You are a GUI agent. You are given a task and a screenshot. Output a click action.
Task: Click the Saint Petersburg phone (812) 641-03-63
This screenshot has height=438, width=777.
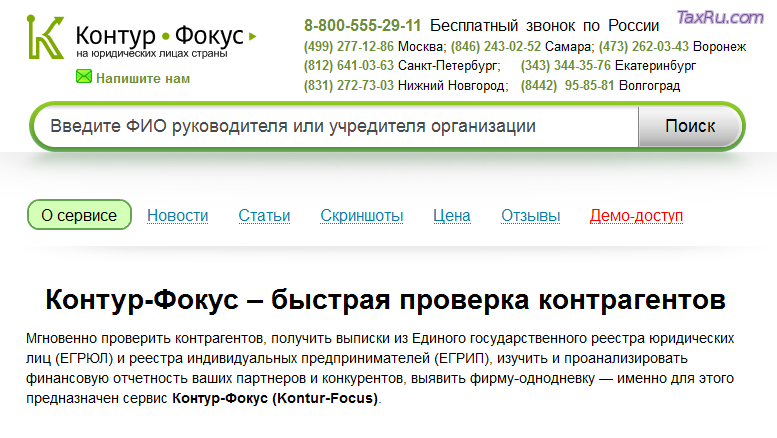(348, 65)
